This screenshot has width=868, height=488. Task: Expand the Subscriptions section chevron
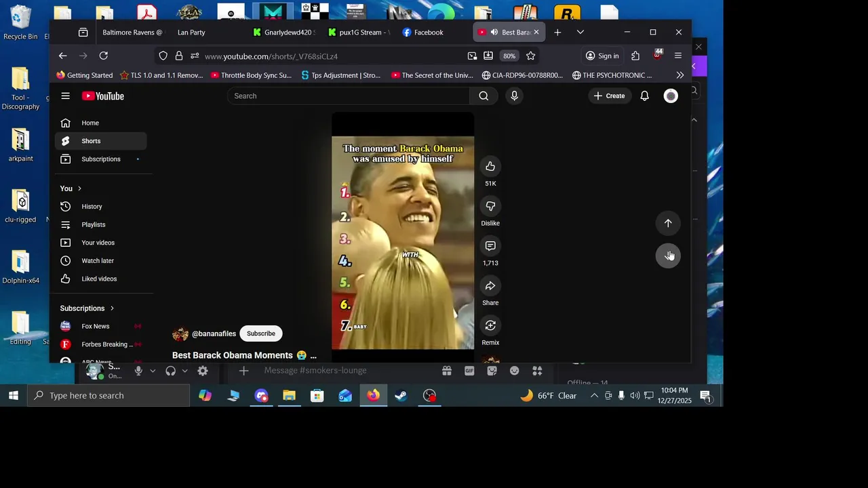112,308
